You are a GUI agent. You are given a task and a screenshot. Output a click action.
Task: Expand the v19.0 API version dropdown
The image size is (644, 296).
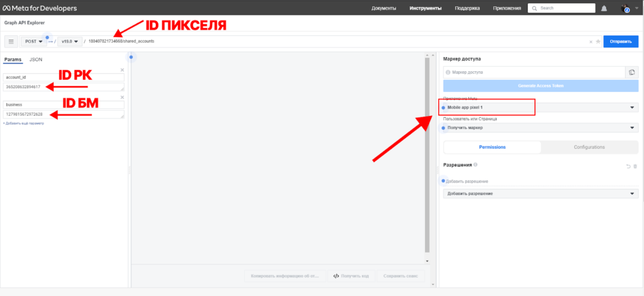tap(69, 42)
